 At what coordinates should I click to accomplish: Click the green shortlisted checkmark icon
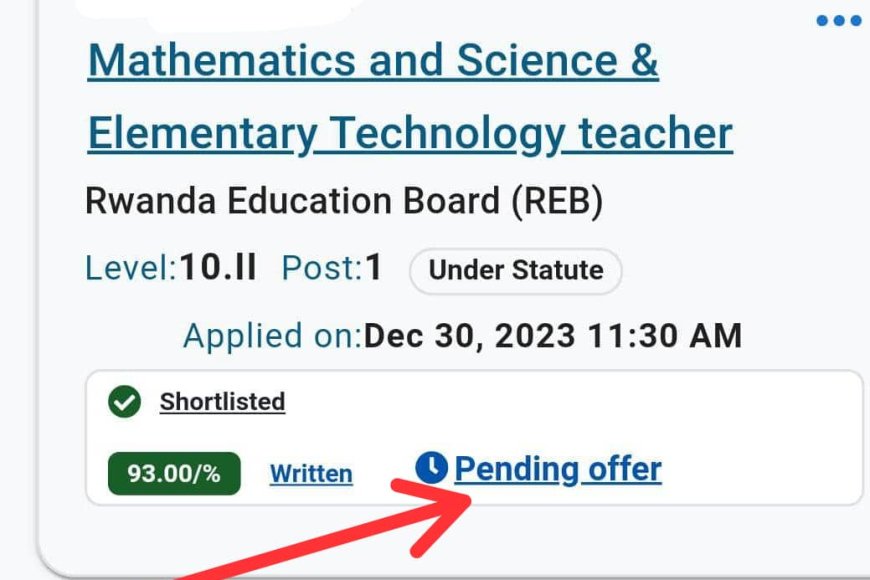(x=124, y=403)
